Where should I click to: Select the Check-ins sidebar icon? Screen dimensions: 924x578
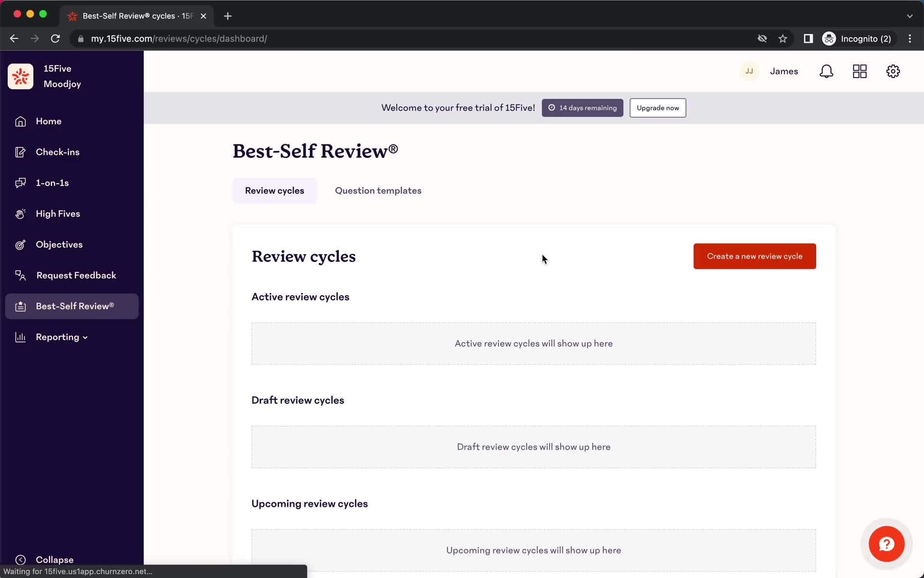point(20,152)
